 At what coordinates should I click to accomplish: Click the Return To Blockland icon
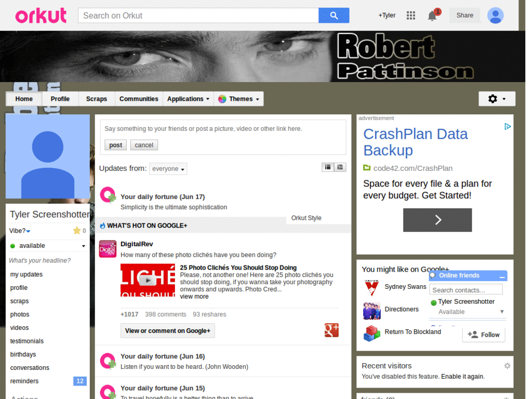coord(371,333)
